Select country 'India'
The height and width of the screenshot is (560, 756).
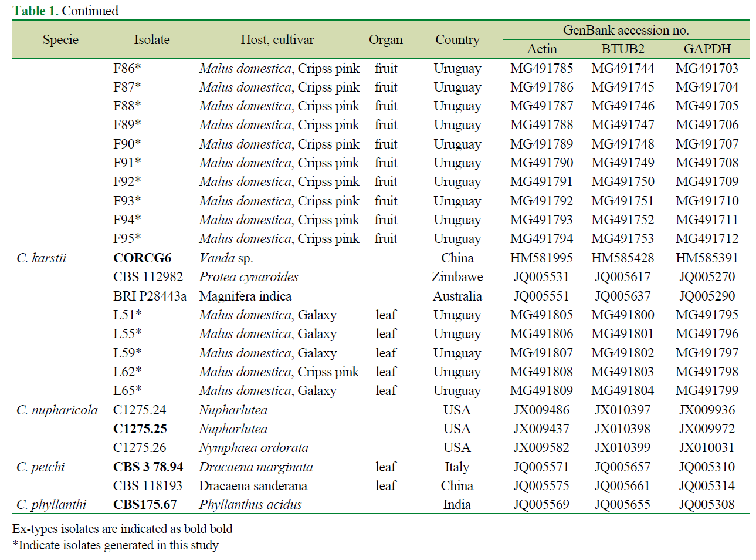(x=457, y=504)
